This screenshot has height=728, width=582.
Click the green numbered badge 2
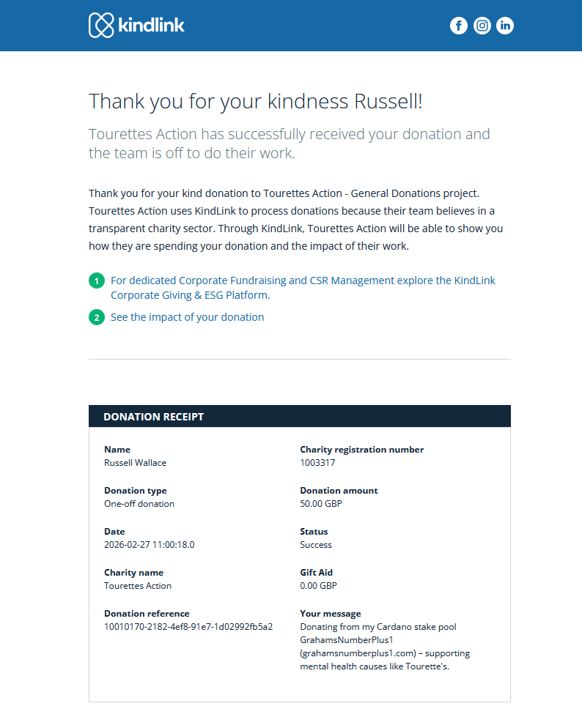point(96,317)
